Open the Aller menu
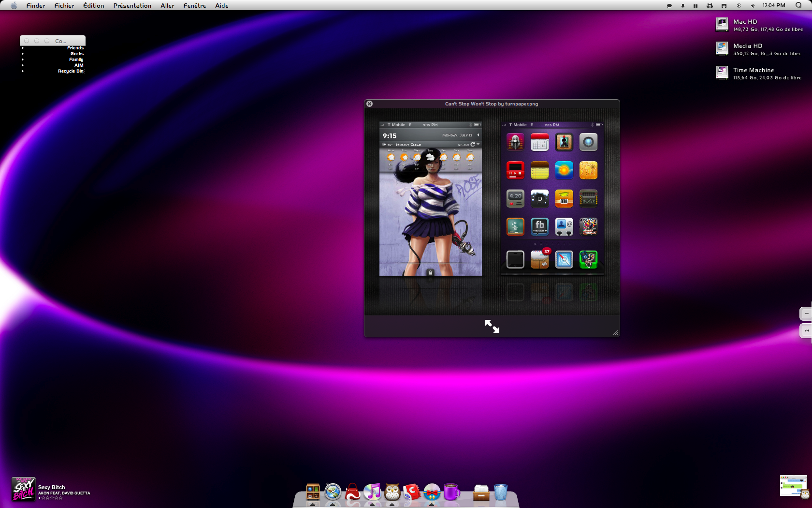812x508 pixels. [168, 5]
